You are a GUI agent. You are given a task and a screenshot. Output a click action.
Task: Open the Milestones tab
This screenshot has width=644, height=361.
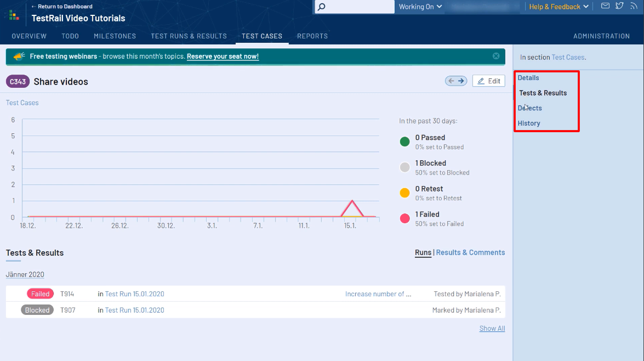coord(115,36)
